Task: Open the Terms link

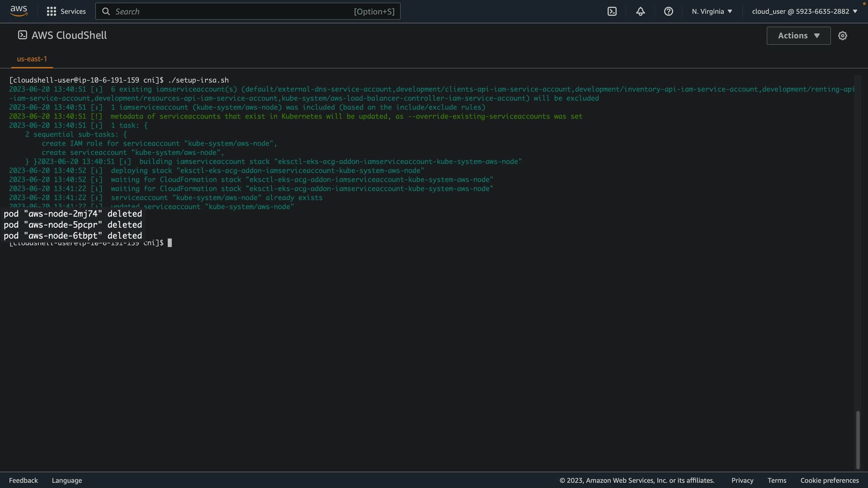Action: coord(777,480)
